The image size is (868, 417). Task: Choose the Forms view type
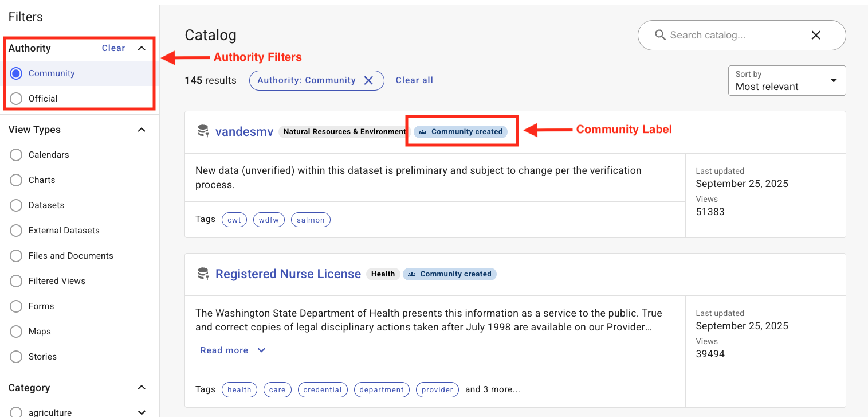16,306
